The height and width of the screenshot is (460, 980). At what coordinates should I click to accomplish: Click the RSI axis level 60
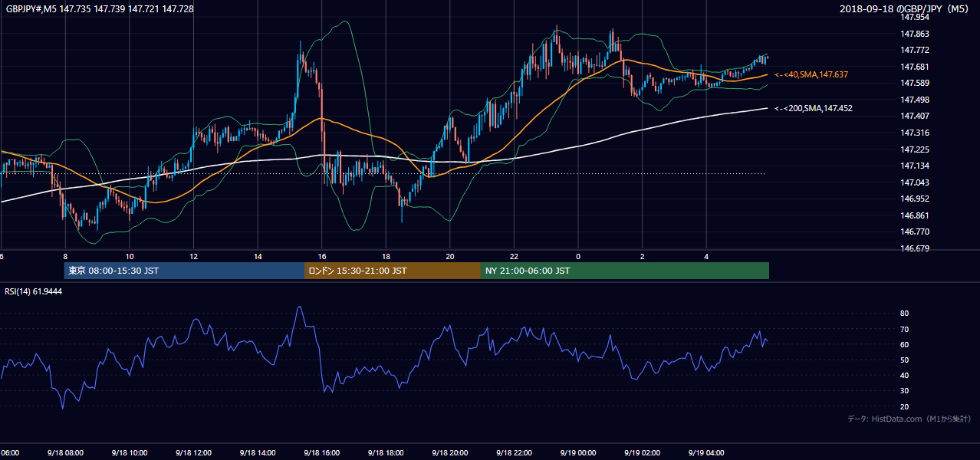[x=904, y=344]
